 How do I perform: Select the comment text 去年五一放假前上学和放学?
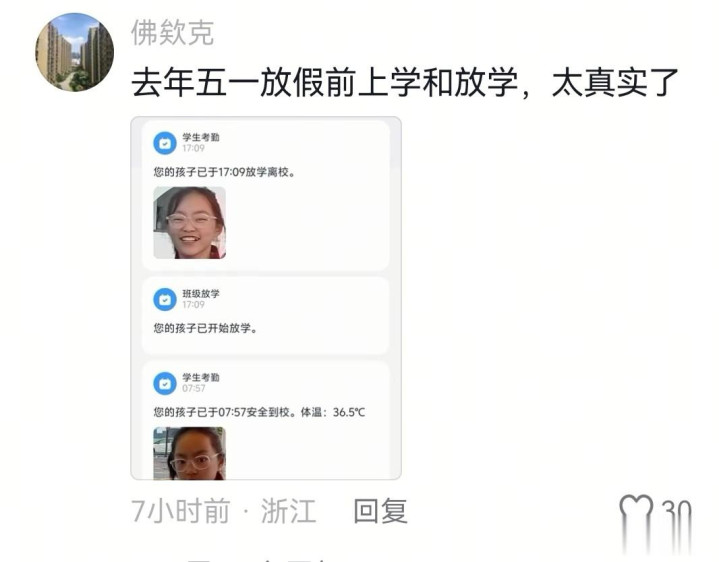click(x=324, y=83)
